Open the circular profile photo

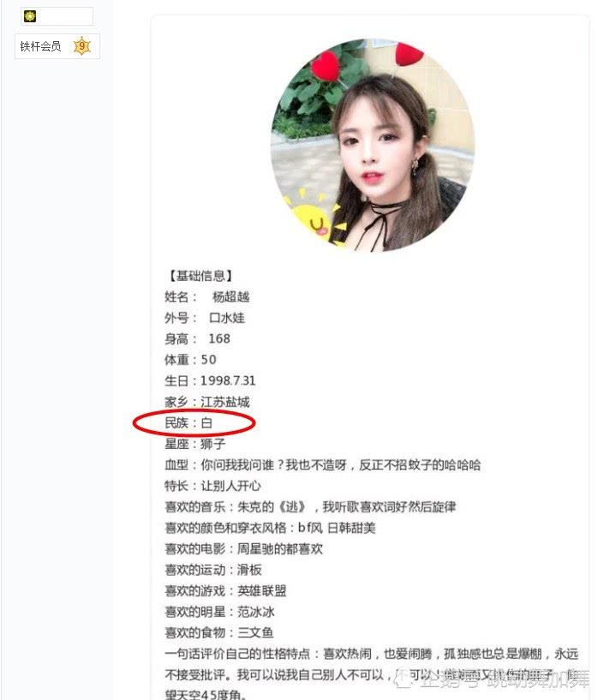point(373,146)
